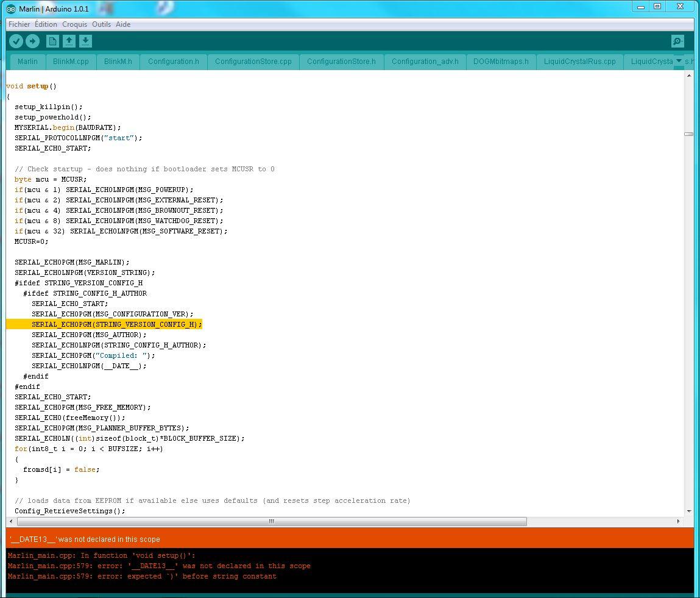Click the MSG_WATCHDOG_RESET line

tap(119, 221)
